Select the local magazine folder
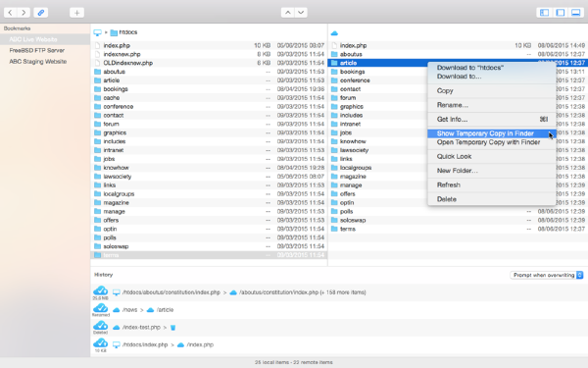The height and width of the screenshot is (368, 588). [x=209, y=202]
